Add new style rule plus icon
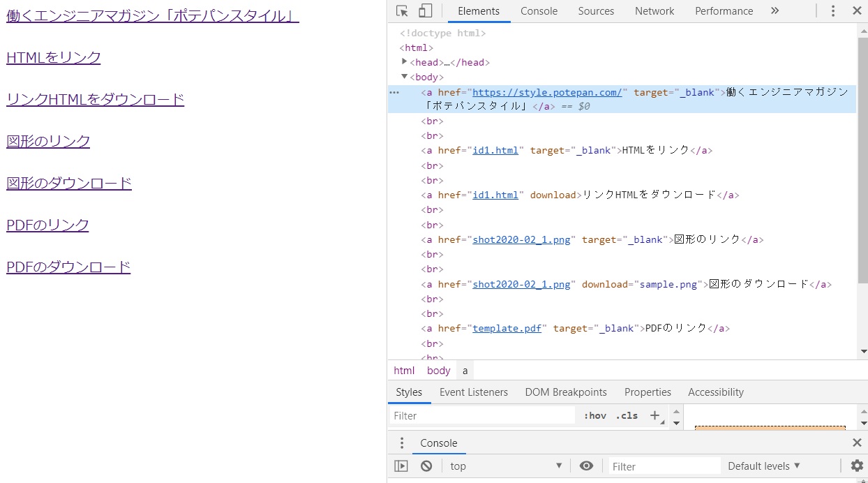 (x=654, y=415)
